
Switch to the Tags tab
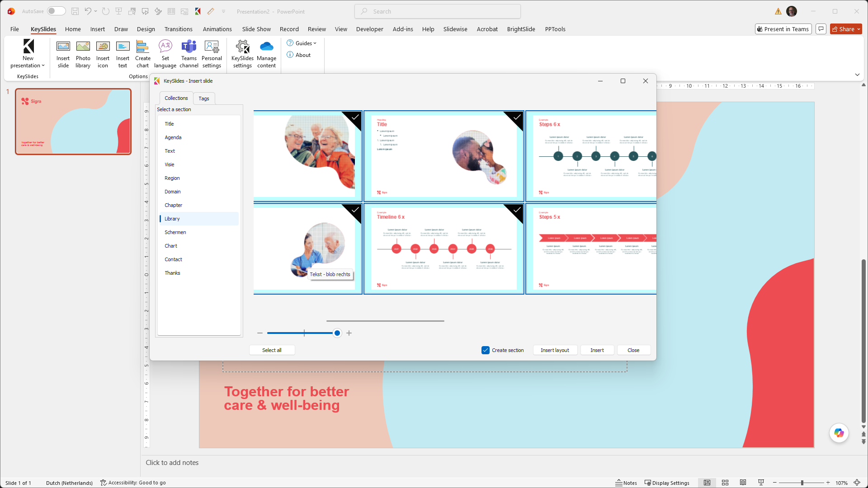pyautogui.click(x=204, y=99)
